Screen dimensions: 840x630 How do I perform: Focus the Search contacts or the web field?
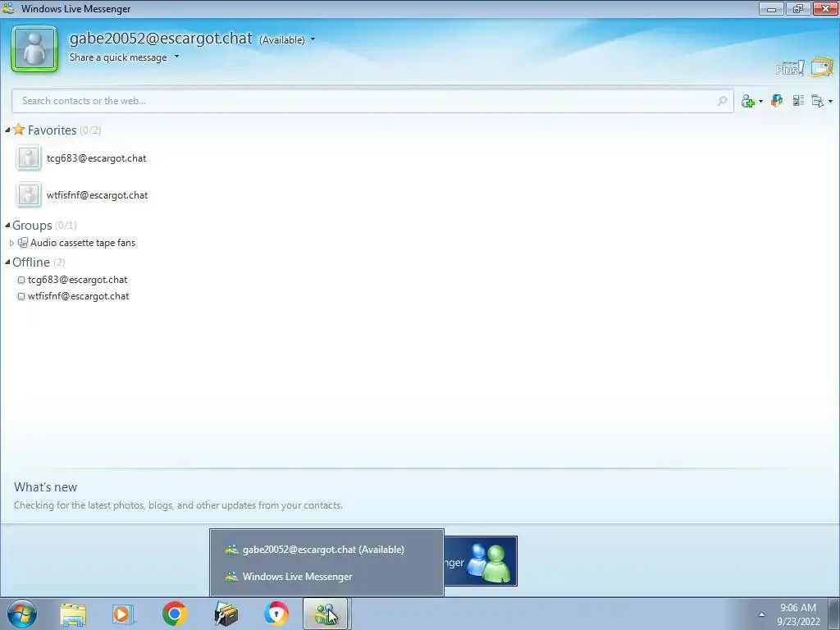coord(372,101)
